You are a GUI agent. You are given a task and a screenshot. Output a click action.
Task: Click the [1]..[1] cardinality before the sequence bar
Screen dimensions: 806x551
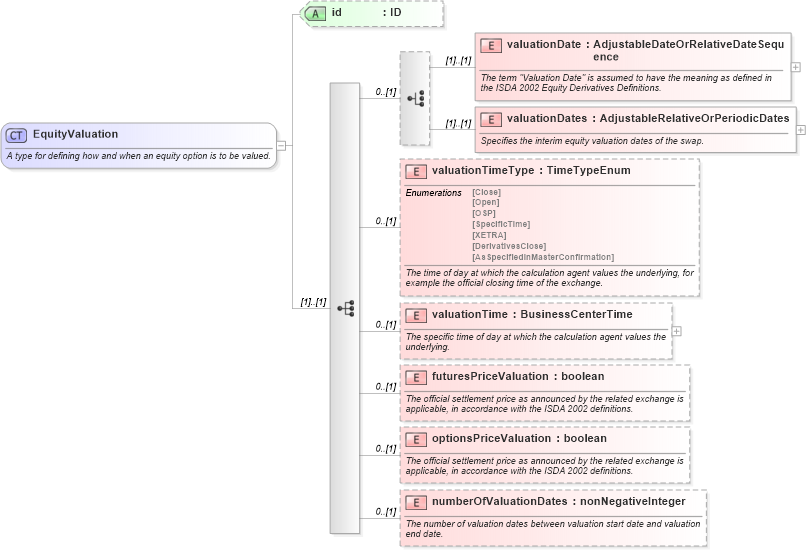pos(314,302)
